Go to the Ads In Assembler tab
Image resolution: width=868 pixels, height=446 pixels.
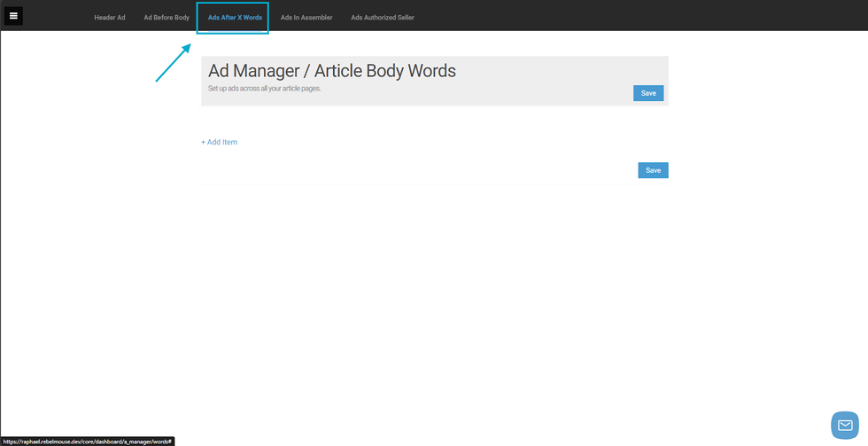306,17
